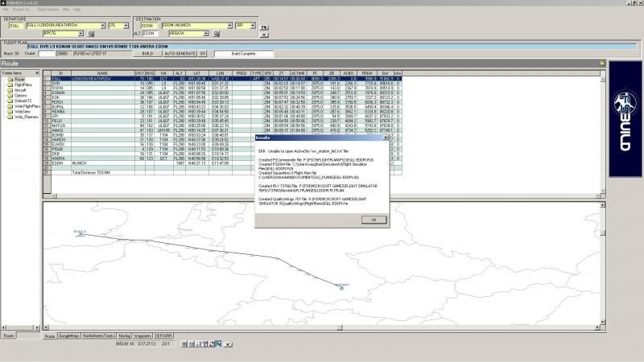The height and width of the screenshot is (362, 644).
Task: Open the departure runway dropdown
Action: 126,26
